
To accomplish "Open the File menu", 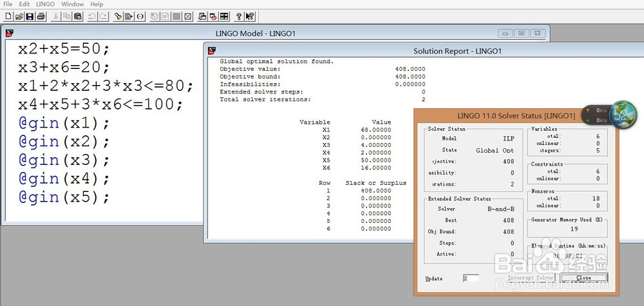I will pos(7,4).
